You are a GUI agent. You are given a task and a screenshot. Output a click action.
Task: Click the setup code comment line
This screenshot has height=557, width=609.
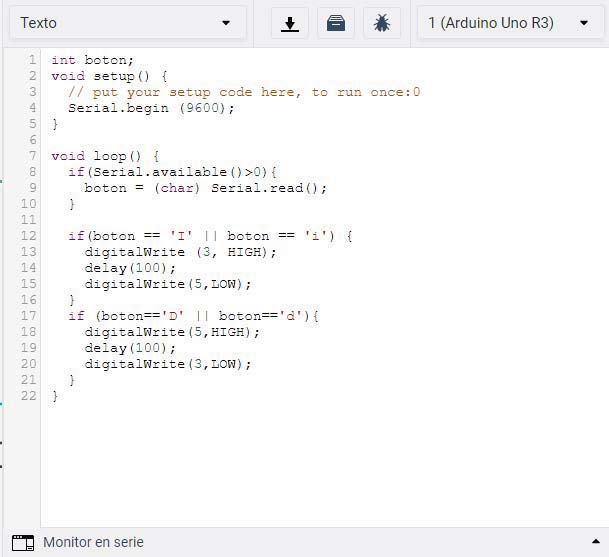coord(243,92)
